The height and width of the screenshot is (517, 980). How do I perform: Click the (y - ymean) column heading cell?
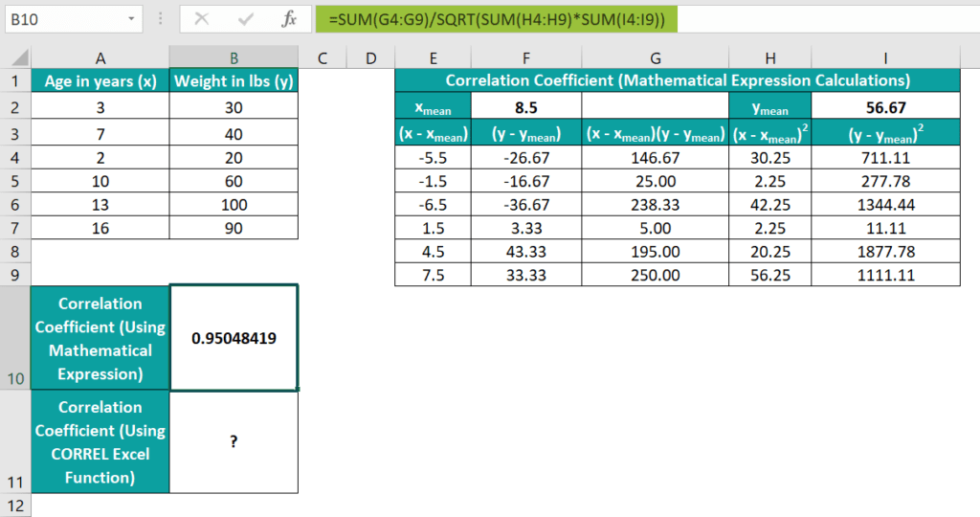525,133
